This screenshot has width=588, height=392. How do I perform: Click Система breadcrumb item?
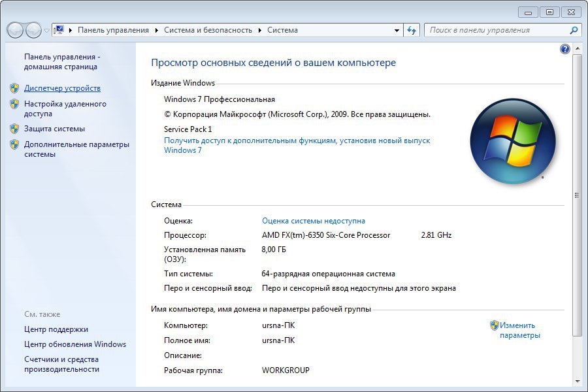[x=282, y=30]
